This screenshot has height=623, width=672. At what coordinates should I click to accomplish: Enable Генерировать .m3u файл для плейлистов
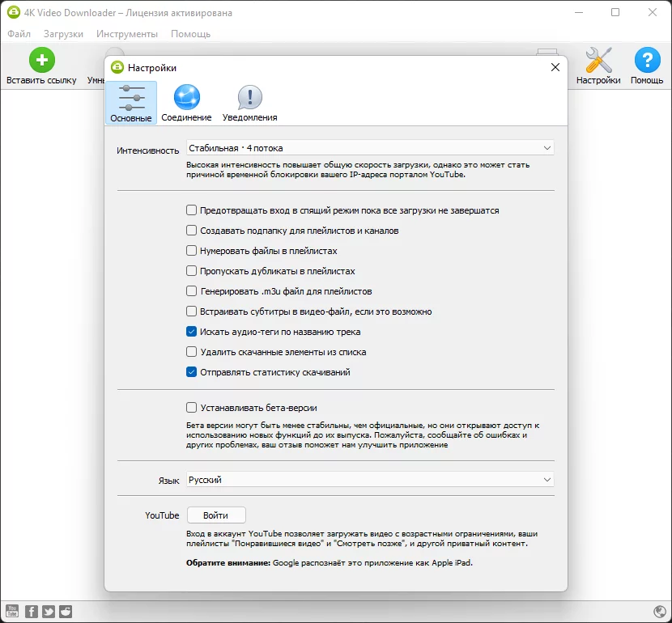coord(192,291)
